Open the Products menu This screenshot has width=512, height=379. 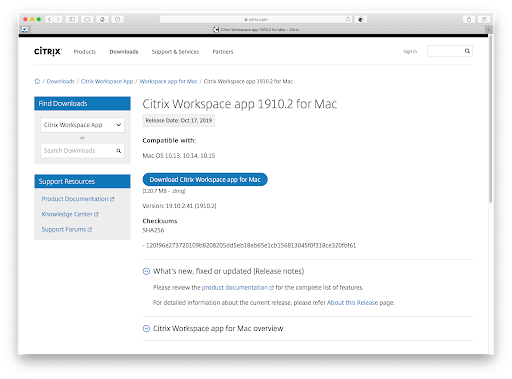point(85,52)
